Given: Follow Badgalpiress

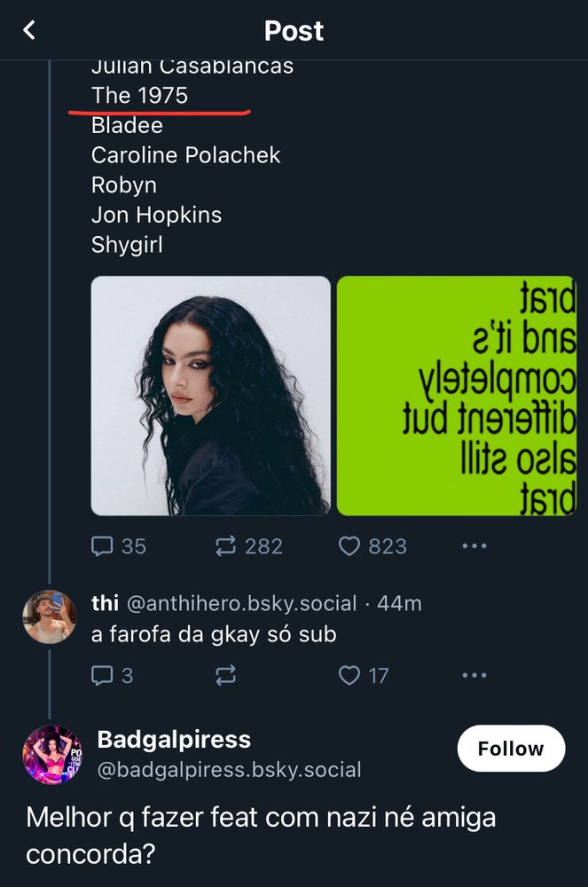Looking at the screenshot, I should pyautogui.click(x=510, y=749).
